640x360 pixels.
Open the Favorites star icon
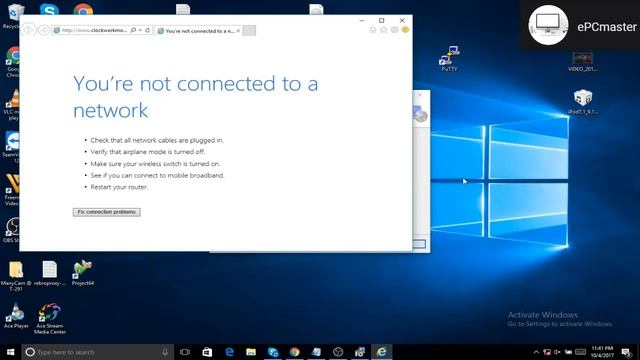click(383, 30)
